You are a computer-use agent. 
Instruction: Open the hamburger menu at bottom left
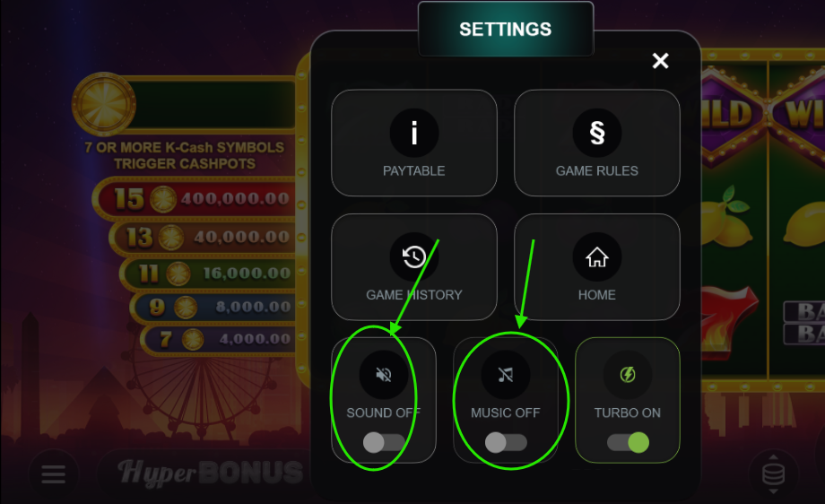[53, 474]
